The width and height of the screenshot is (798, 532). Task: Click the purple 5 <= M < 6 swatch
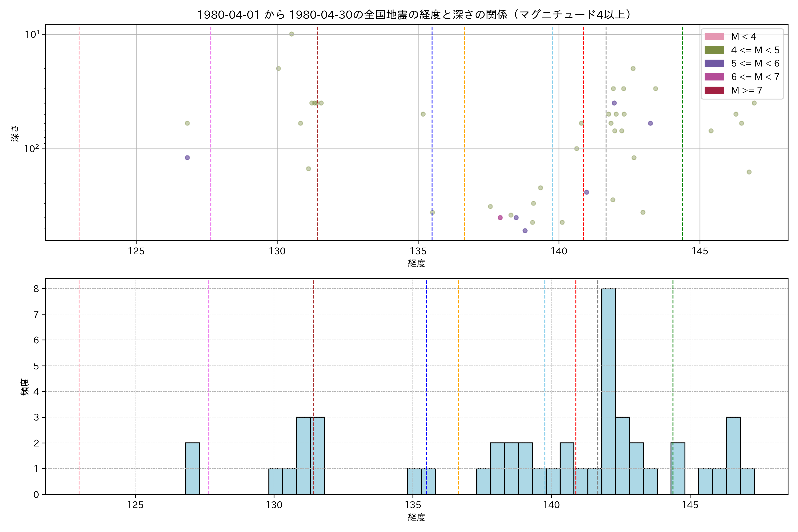pyautogui.click(x=714, y=63)
